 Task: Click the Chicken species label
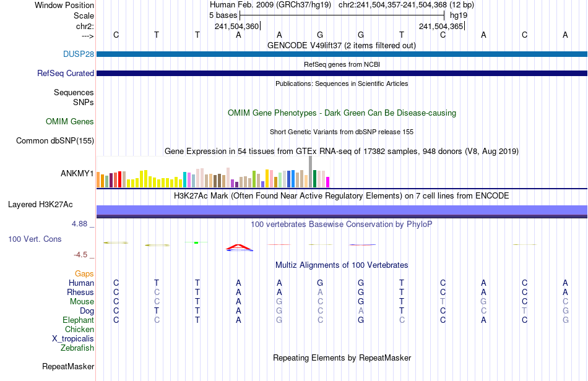tap(79, 329)
